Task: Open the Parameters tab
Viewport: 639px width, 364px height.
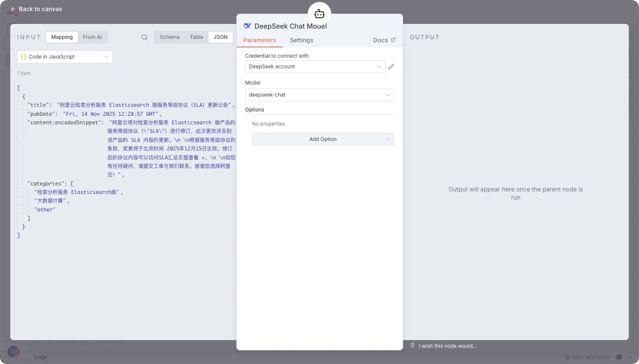Action: [259, 40]
